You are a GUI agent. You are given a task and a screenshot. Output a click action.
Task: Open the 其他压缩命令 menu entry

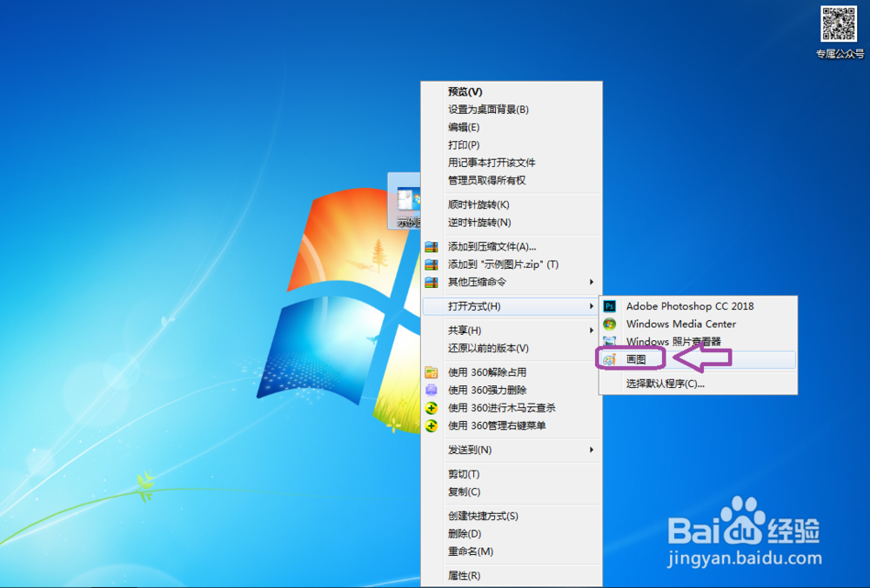click(511, 283)
